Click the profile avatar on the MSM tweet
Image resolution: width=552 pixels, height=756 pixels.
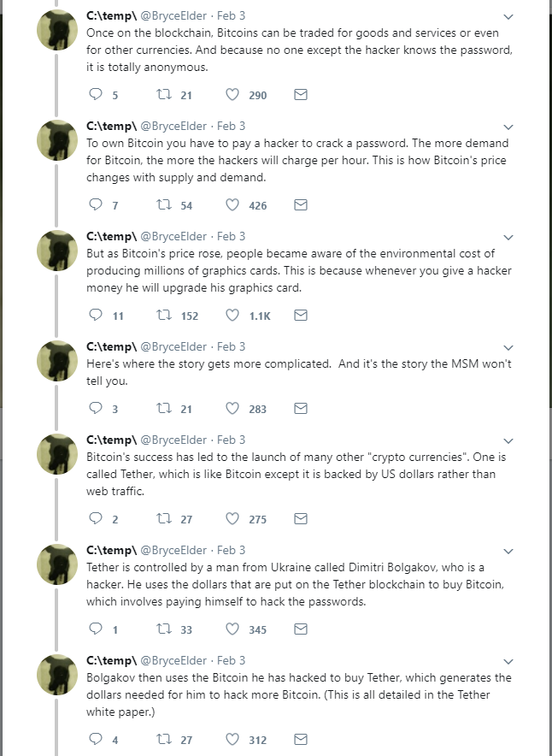pyautogui.click(x=57, y=360)
